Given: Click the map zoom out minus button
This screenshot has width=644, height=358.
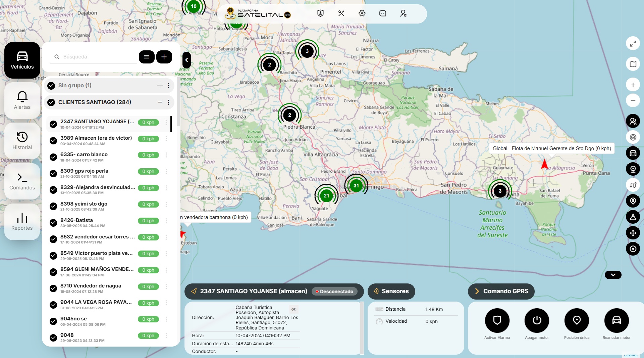Looking at the screenshot, I should pyautogui.click(x=633, y=101).
